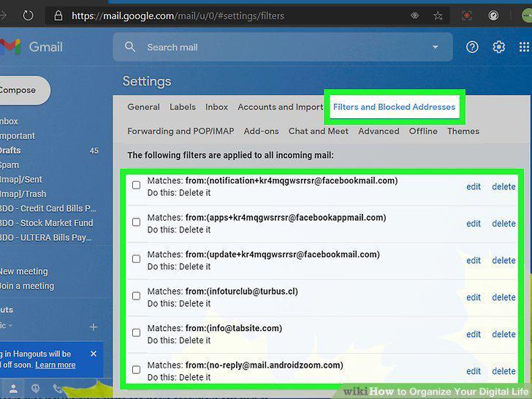Open the Google apps grid icon
Viewport: 532px width, 399px height.
524,47
